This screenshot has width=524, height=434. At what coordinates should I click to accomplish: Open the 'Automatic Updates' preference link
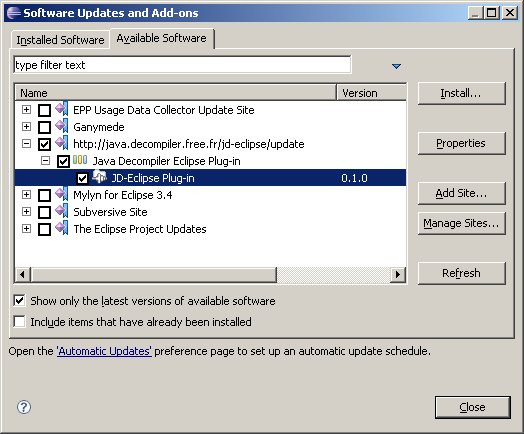[104, 351]
